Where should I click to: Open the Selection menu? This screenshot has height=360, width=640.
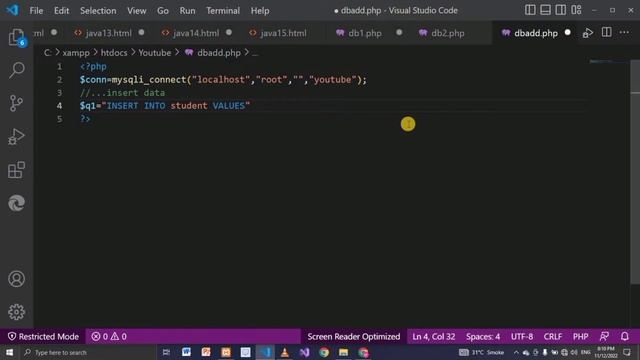tap(98, 11)
